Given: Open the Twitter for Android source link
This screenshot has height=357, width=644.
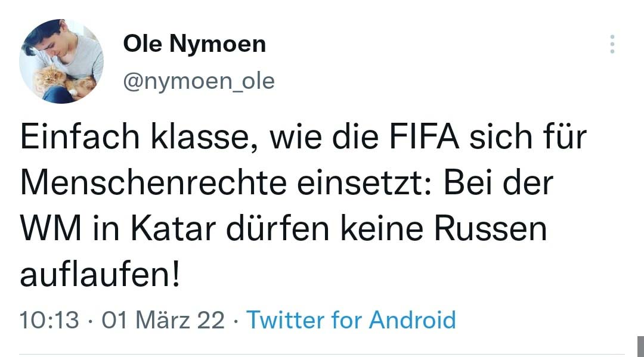Looking at the screenshot, I should [351, 320].
